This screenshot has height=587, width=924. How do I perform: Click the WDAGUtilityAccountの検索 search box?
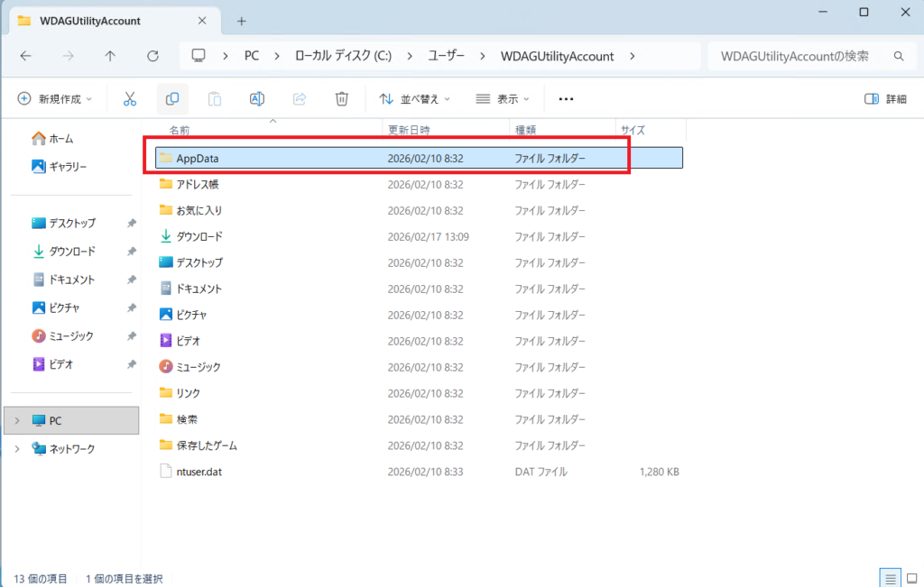coord(794,56)
